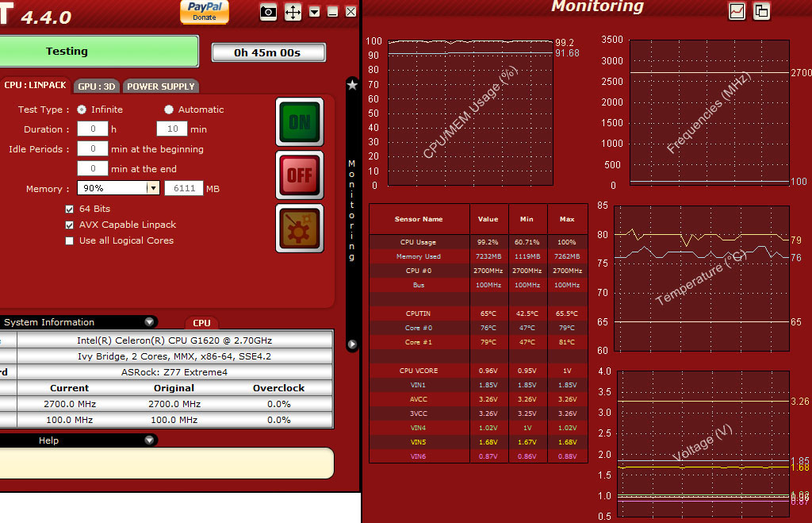Close the OCCT window
Image resolution: width=812 pixels, height=523 pixels.
(351, 12)
